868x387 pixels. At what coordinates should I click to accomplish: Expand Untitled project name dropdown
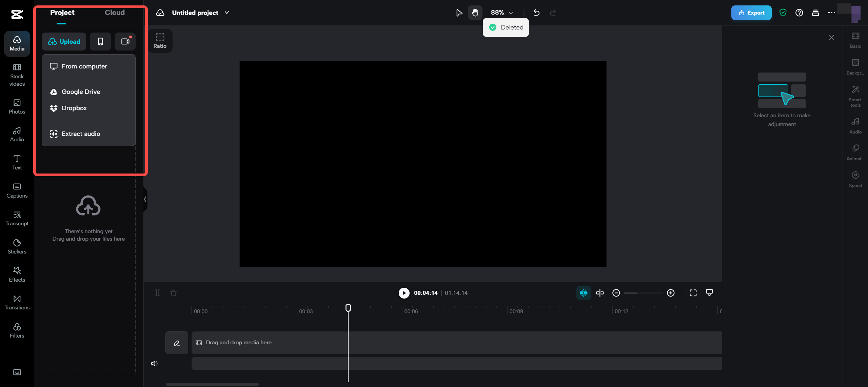pyautogui.click(x=227, y=13)
